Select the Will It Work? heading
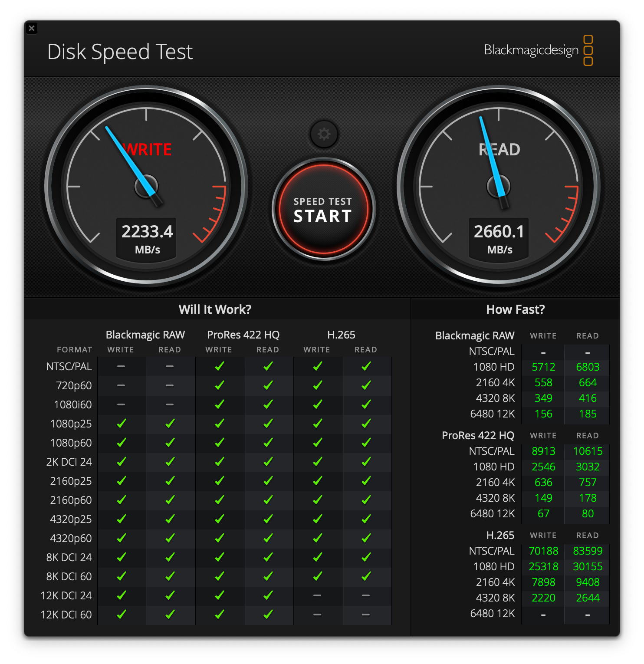This screenshot has height=664, width=644. [x=215, y=309]
